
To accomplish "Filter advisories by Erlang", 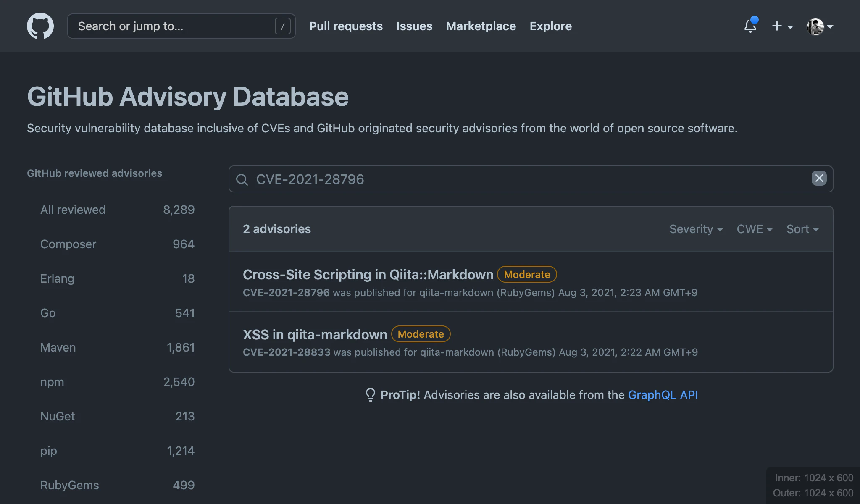I will click(117, 278).
